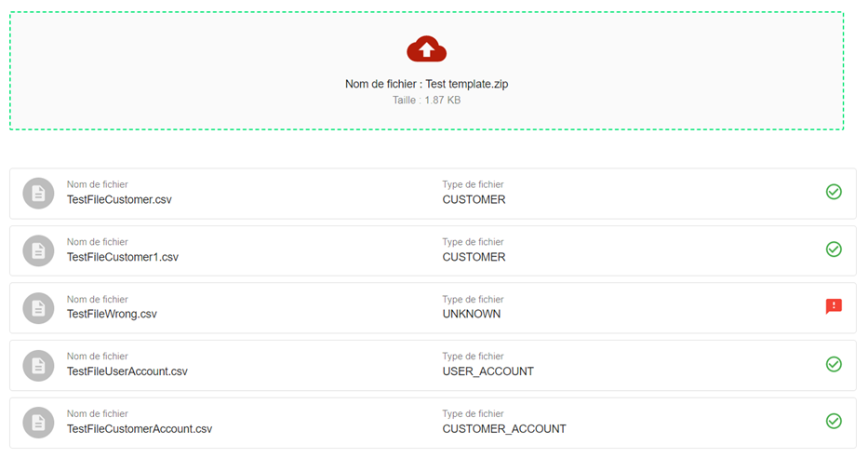Click the green checkmark for TestFileCustomer.csv

(x=834, y=192)
